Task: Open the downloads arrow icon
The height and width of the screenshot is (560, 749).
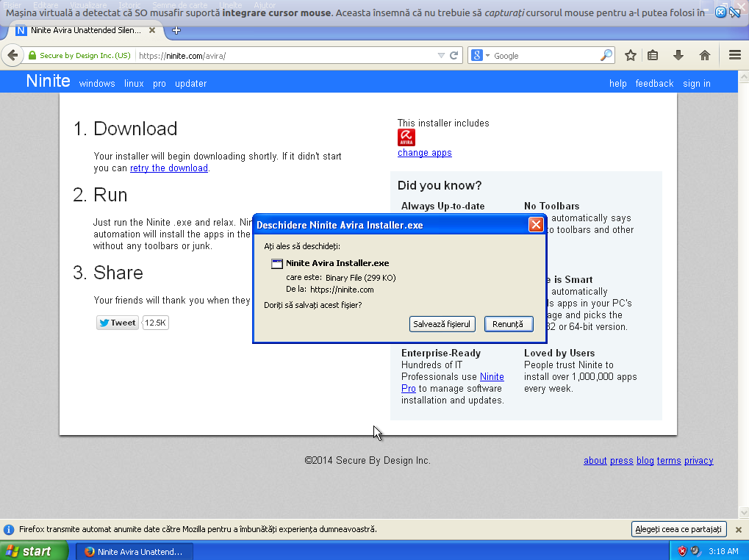Action: tap(678, 55)
